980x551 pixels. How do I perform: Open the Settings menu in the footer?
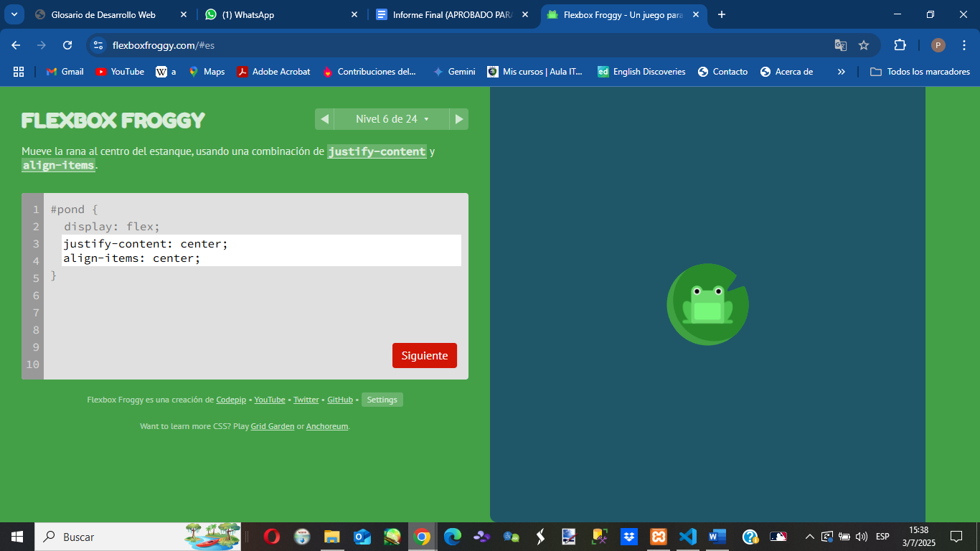pos(382,400)
